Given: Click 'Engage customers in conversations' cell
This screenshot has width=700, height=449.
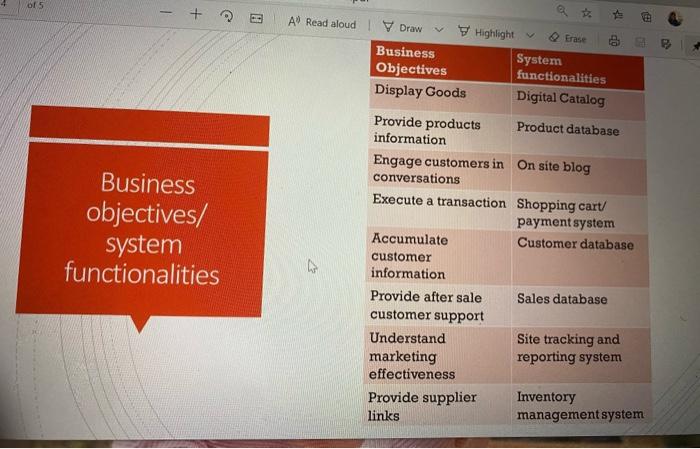Looking at the screenshot, I should tap(439, 170).
